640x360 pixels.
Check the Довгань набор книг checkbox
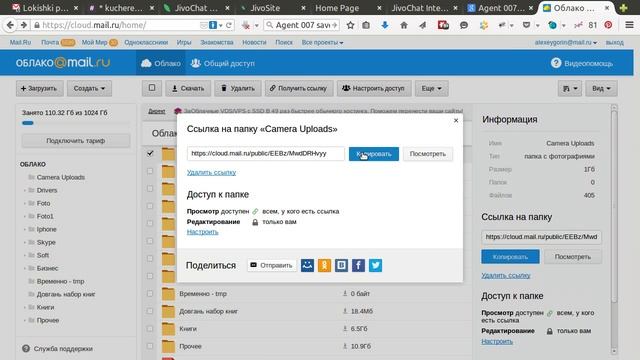(150, 311)
